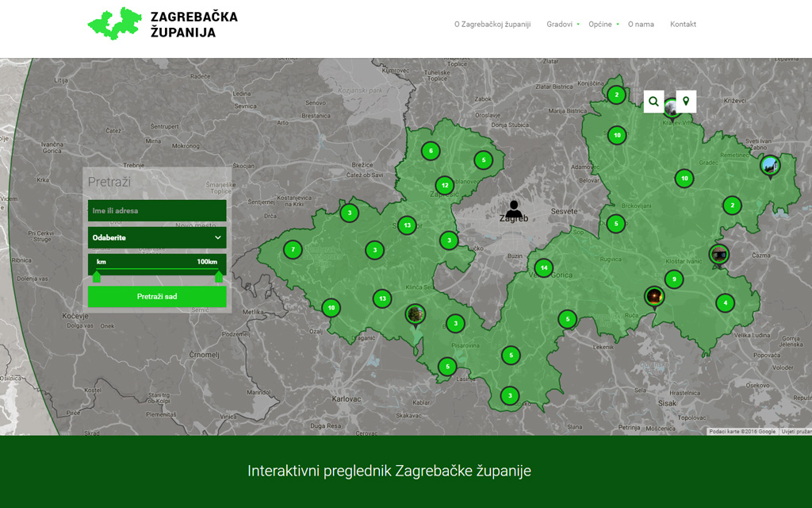This screenshot has width=812, height=508.
Task: Click the right 100km slider handle
Action: pos(219,276)
